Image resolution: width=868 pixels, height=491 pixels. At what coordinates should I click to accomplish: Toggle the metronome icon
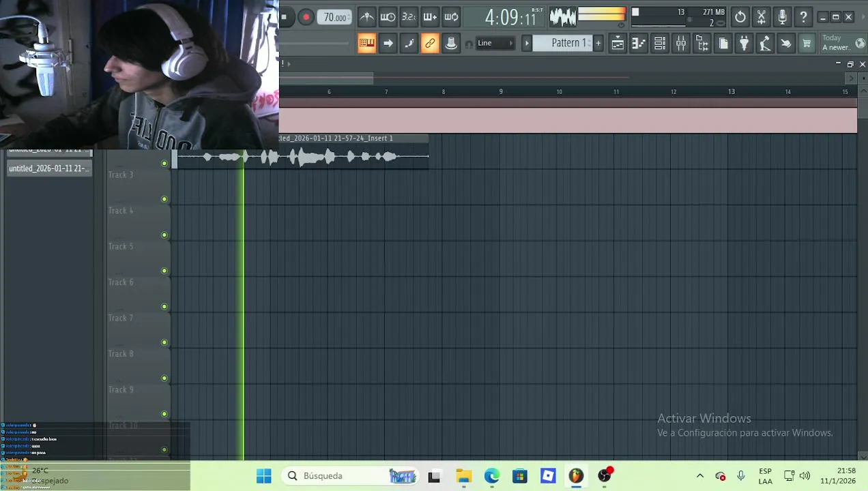366,17
